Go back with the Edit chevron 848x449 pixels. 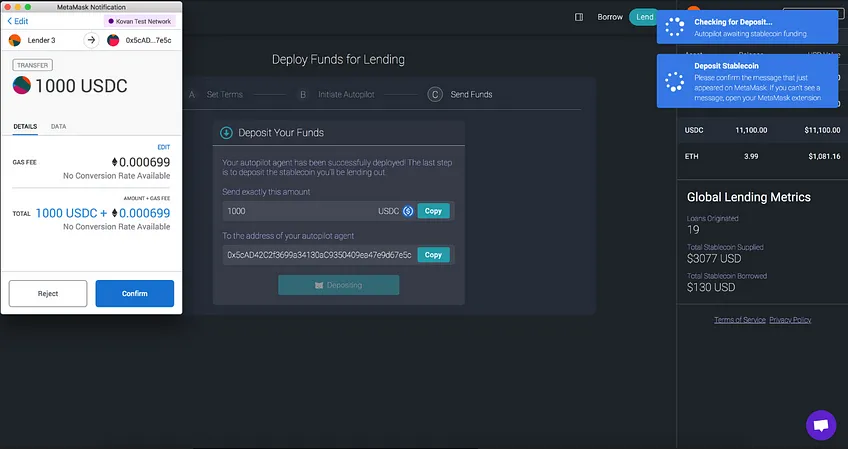coord(17,21)
